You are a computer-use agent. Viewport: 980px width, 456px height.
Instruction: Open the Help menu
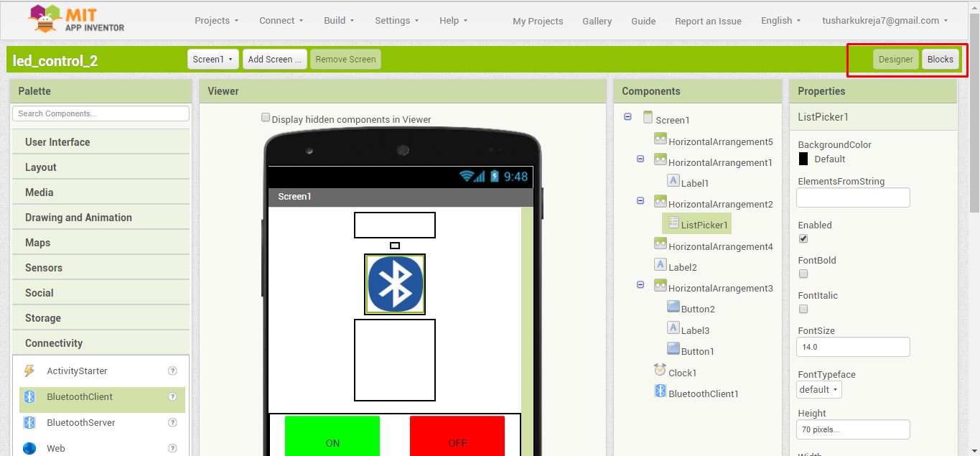pyautogui.click(x=454, y=21)
